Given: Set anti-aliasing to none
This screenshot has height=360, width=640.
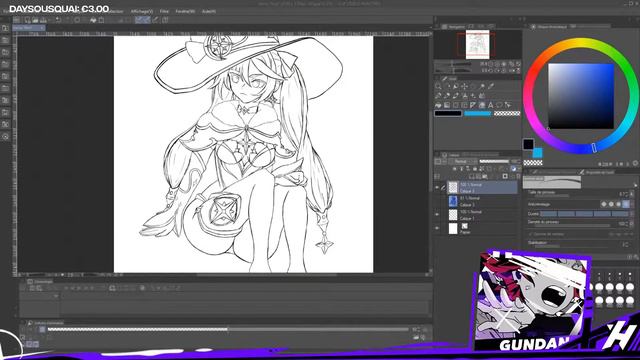Looking at the screenshot, I should point(604,204).
